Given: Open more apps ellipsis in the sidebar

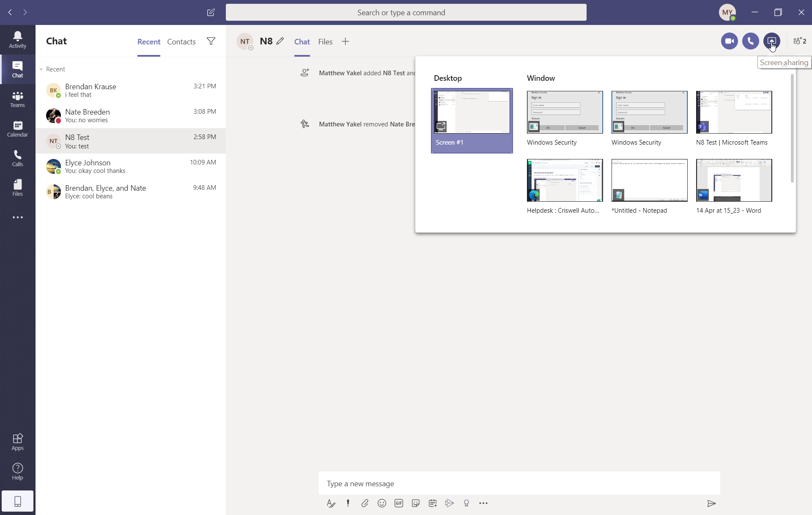Looking at the screenshot, I should click(17, 217).
